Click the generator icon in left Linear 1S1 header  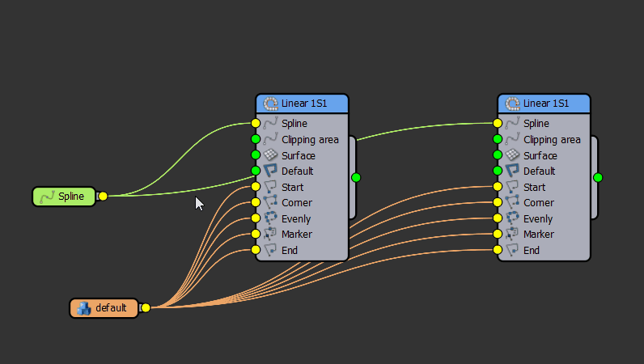271,104
